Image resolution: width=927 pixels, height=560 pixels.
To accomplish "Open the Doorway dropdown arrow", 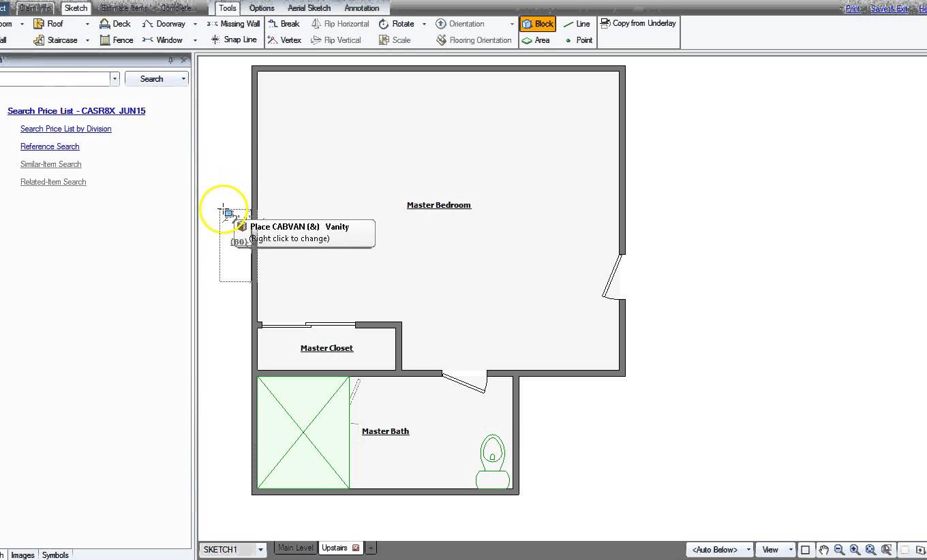I will point(195,23).
